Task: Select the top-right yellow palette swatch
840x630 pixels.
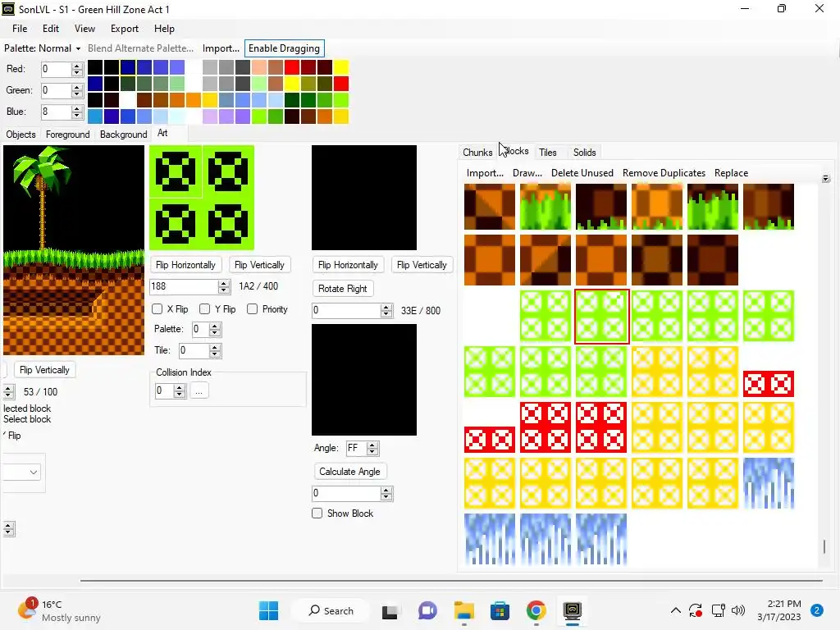Action: (340, 67)
